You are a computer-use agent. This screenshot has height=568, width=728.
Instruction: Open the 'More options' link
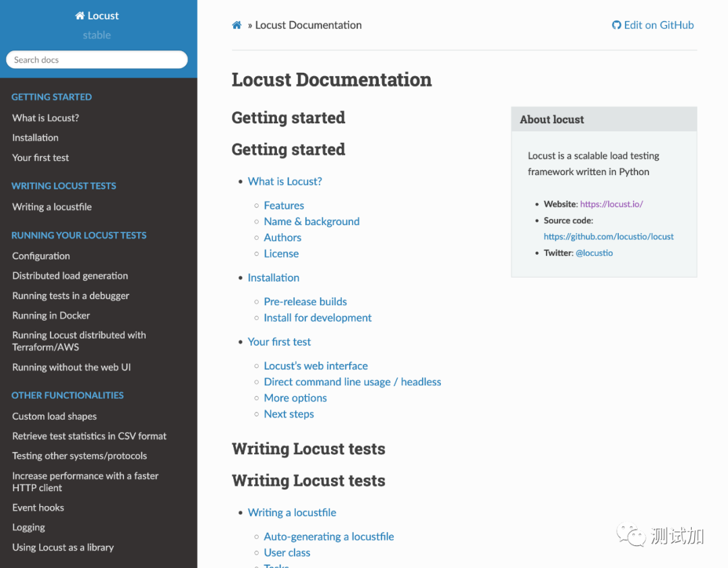point(295,398)
